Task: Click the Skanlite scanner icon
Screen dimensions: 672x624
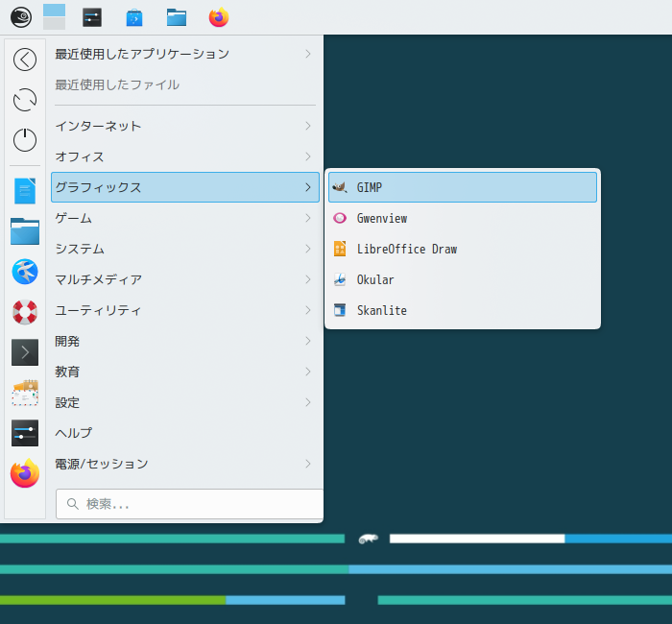Action: (340, 310)
